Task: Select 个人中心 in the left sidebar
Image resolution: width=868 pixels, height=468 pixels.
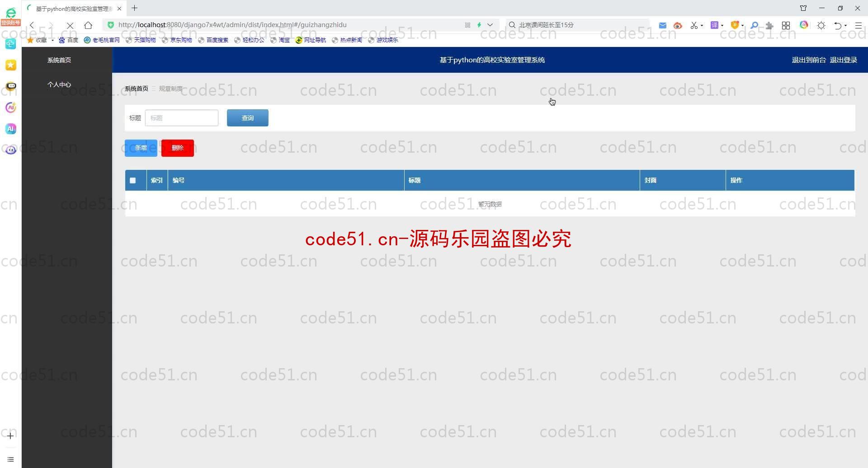Action: 59,84
